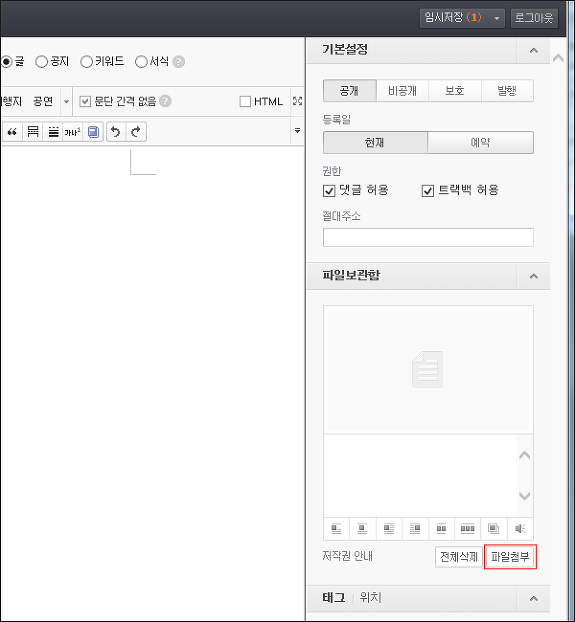The height and width of the screenshot is (622, 575).
Task: Uncheck 문단 간격 없음 checkbox
Action: (85, 101)
